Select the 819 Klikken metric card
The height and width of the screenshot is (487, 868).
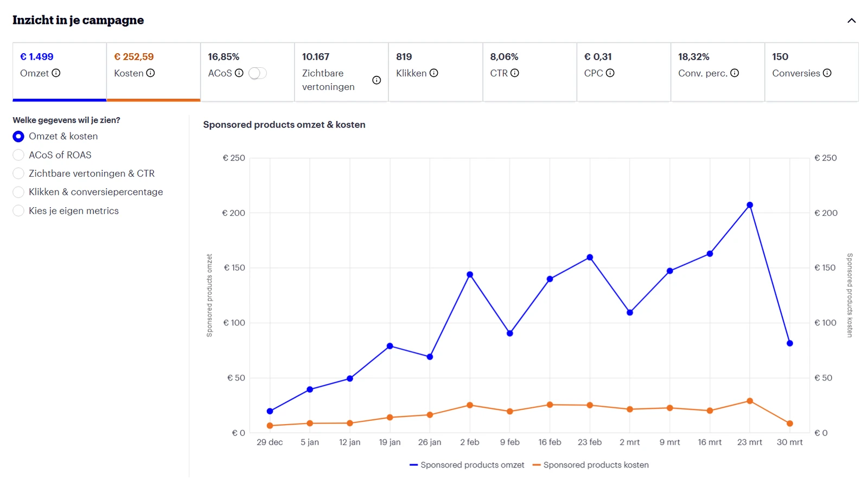(436, 72)
